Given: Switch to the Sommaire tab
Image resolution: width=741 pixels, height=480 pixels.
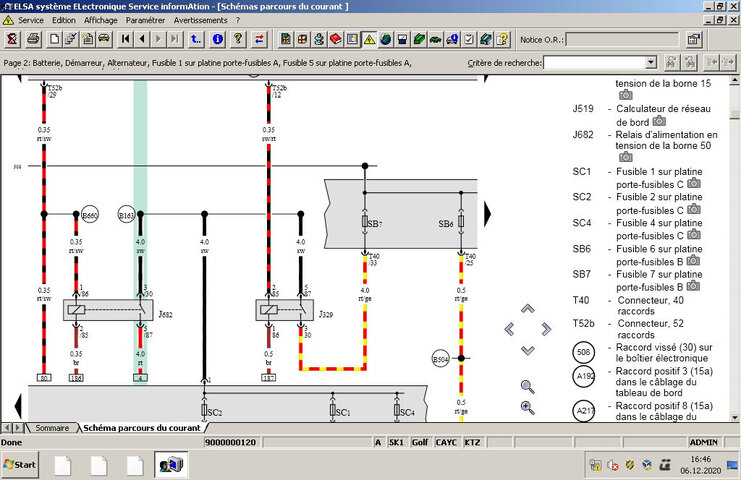Looking at the screenshot, I should 52,428.
